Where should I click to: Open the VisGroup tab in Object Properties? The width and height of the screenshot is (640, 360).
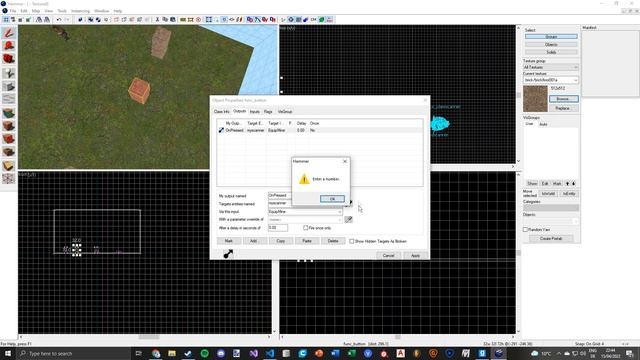click(x=284, y=111)
